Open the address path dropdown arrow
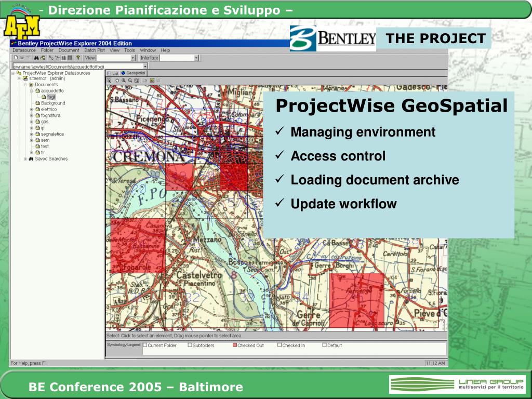The image size is (532, 399). (145, 66)
